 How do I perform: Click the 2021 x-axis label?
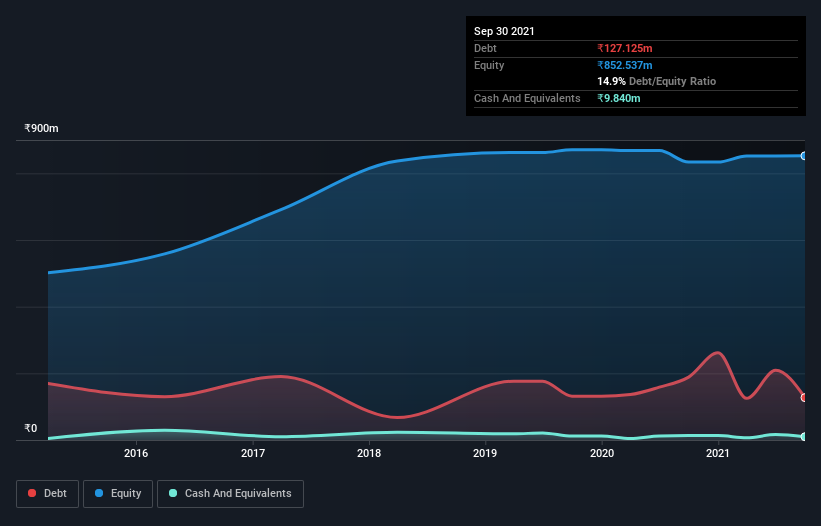(x=718, y=453)
